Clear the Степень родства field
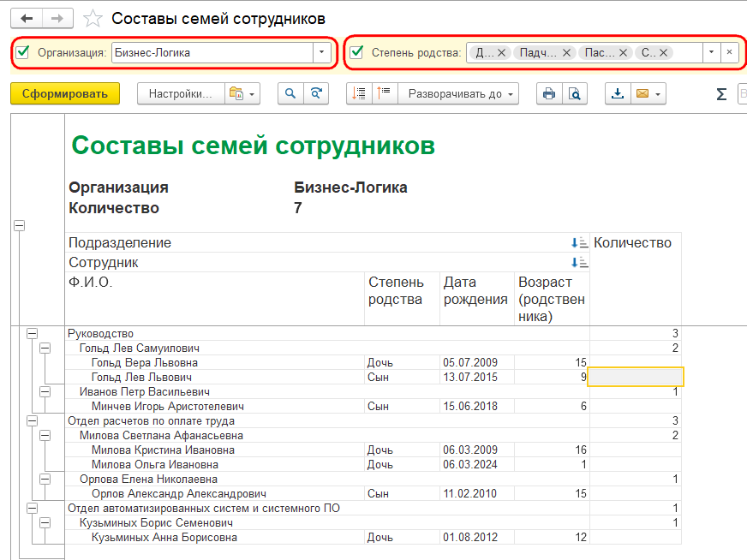 point(729,52)
